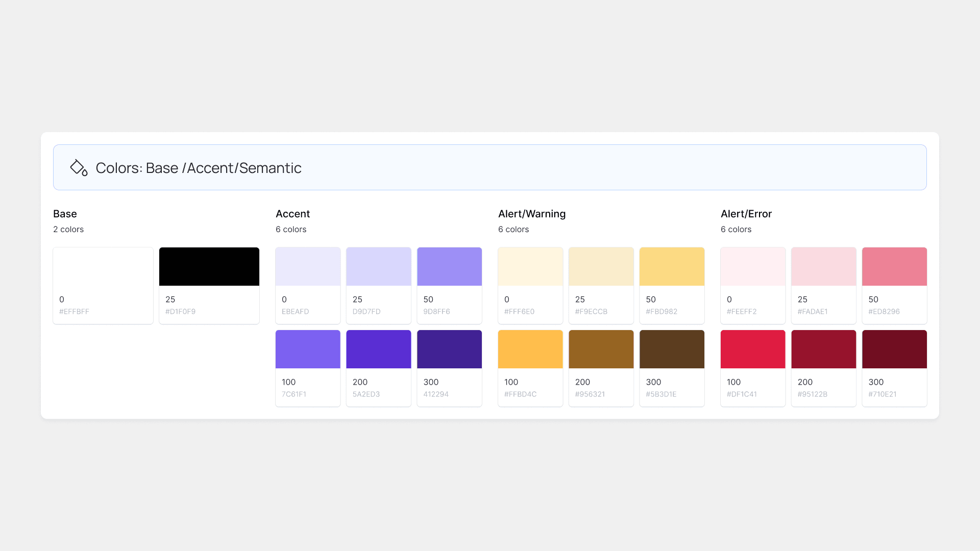Select Warning 50 swatch #FBD982
Viewport: 980px width, 551px height.
pyautogui.click(x=672, y=267)
